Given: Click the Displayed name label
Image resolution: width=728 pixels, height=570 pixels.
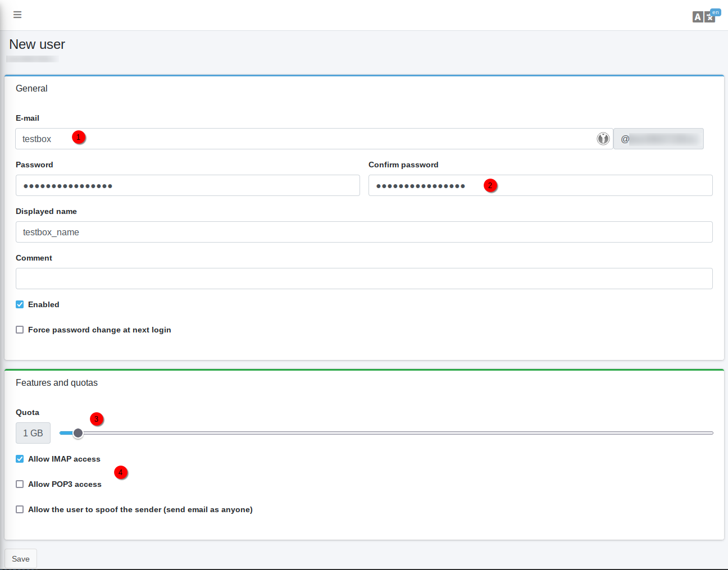Looking at the screenshot, I should click(x=46, y=211).
